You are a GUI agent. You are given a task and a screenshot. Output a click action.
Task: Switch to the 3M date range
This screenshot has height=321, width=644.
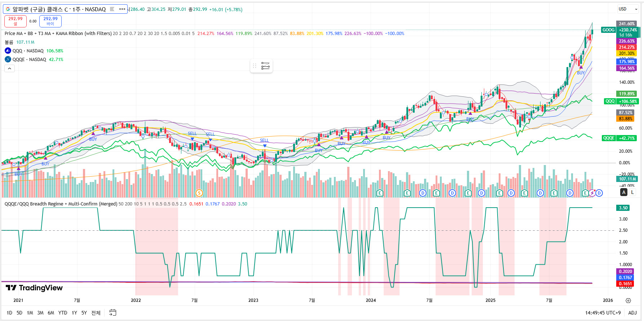[x=40, y=313]
